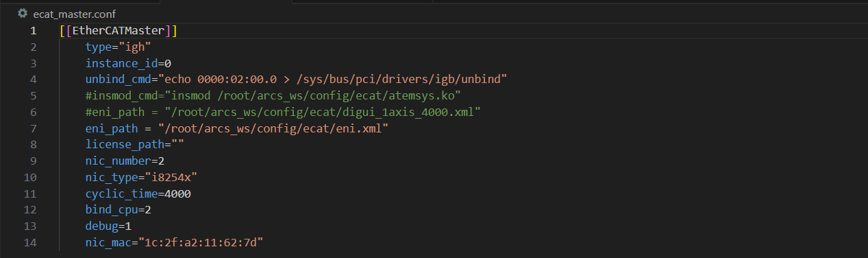This screenshot has width=868, height=258.
Task: Click the nic_mac address string
Action: tap(201, 242)
